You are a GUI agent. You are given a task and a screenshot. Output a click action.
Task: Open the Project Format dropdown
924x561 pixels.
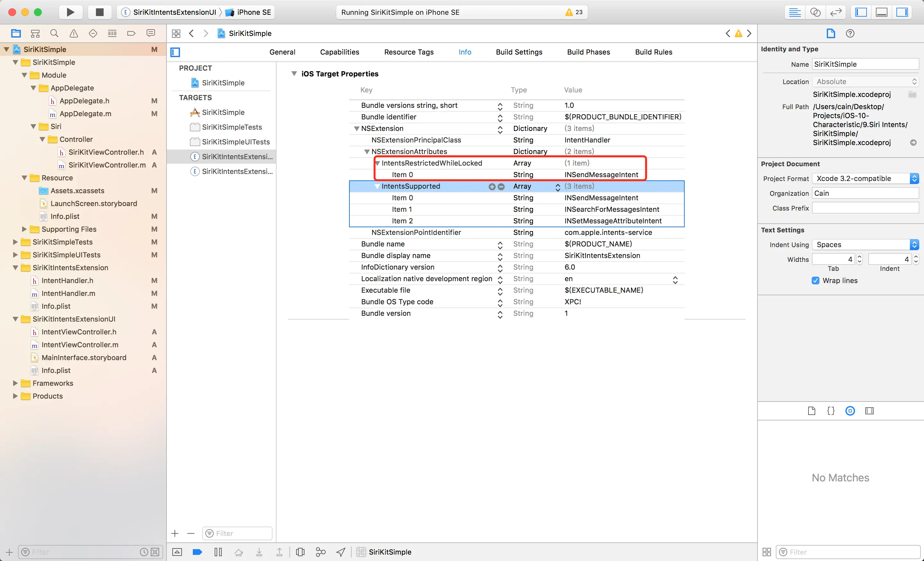click(x=865, y=178)
